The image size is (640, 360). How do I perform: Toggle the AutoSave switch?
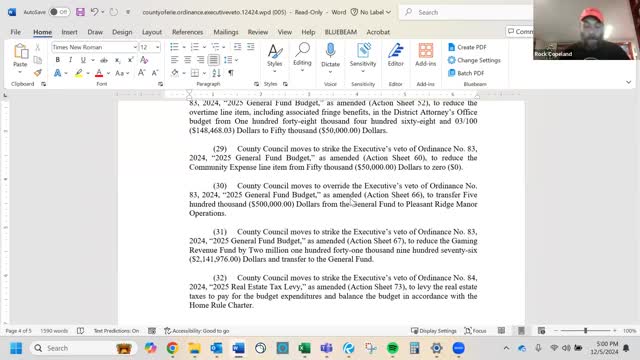coord(59,12)
